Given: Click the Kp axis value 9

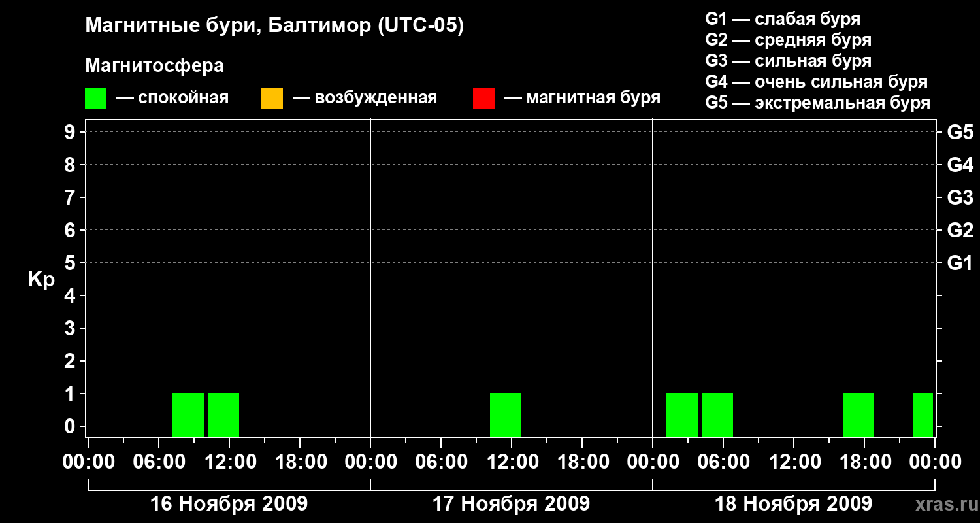Looking at the screenshot, I should tap(71, 132).
